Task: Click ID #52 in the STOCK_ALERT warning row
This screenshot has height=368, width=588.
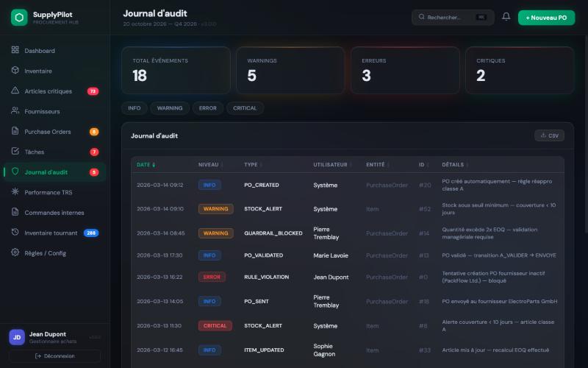Action: pyautogui.click(x=425, y=209)
